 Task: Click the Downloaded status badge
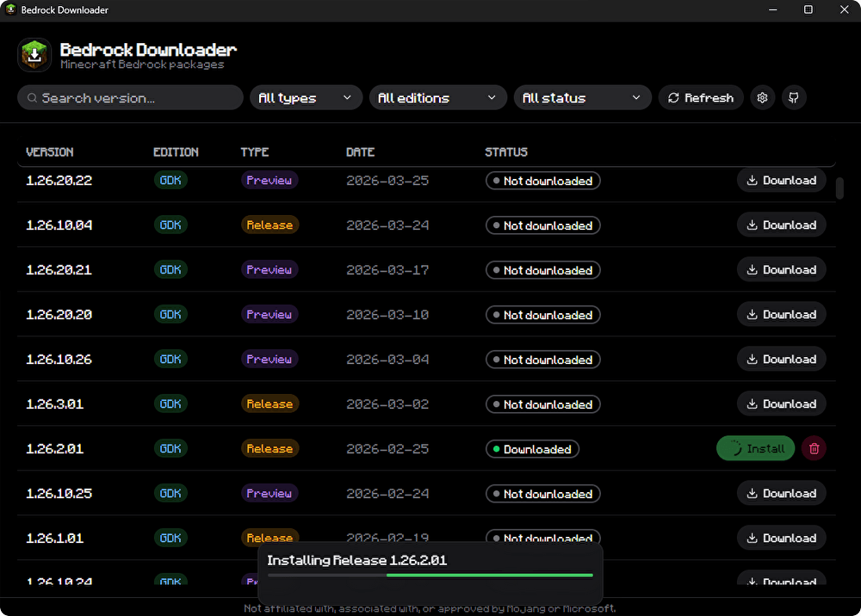(532, 449)
